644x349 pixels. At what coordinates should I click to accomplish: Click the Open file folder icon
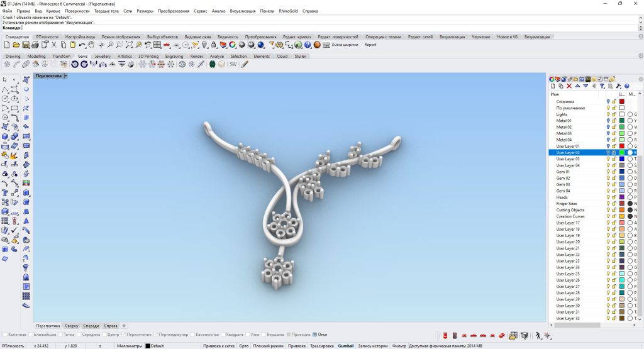pyautogui.click(x=16, y=45)
